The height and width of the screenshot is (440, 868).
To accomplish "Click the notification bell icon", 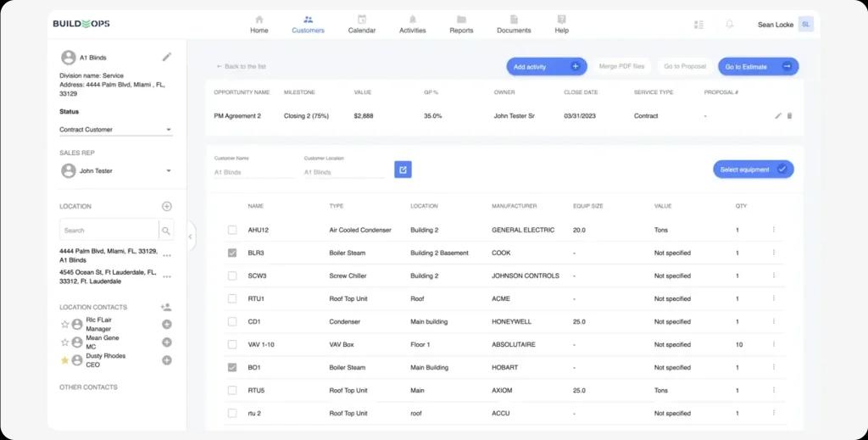I will 729,24.
